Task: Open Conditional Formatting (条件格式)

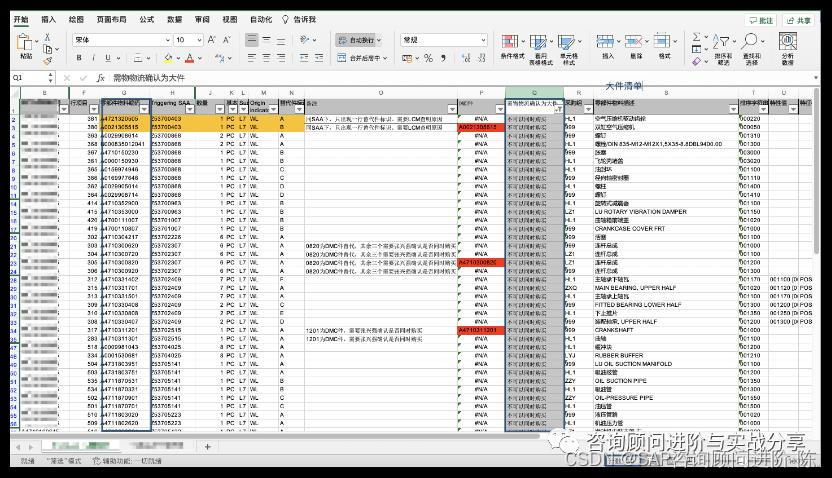Action: click(512, 48)
